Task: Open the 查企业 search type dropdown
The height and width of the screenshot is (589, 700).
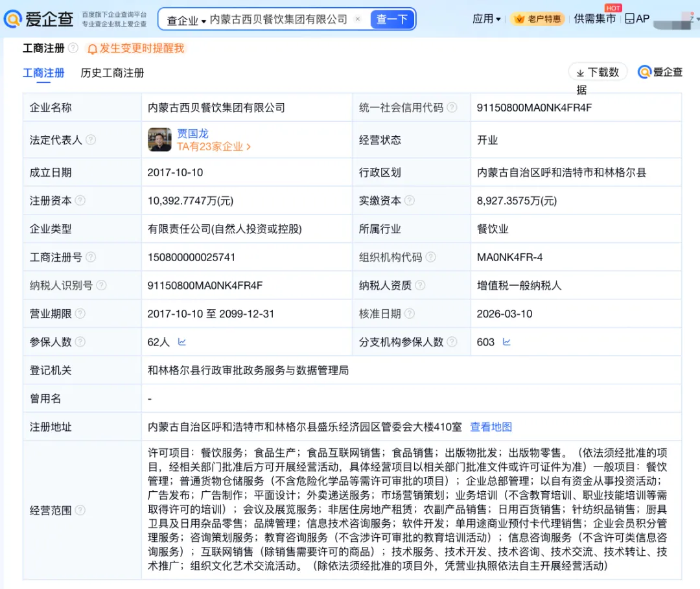Action: 186,20
